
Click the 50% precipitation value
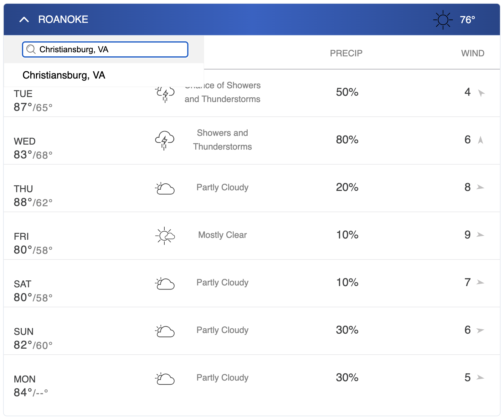347,92
